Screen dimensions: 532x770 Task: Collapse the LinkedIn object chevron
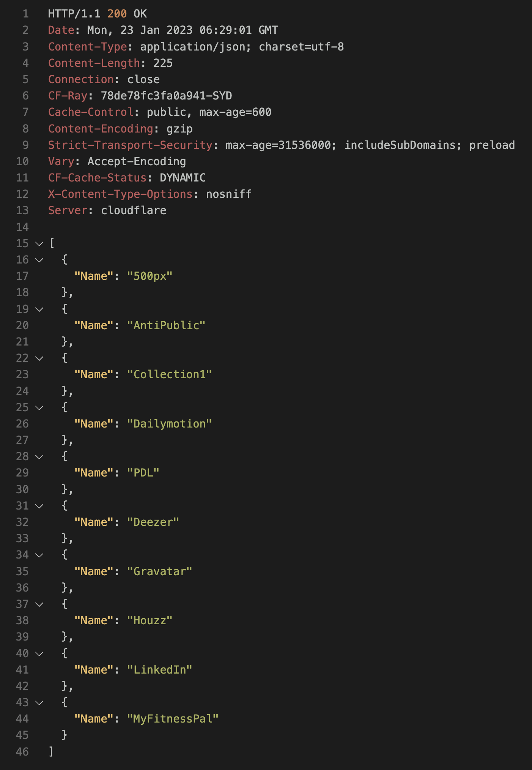(x=39, y=654)
